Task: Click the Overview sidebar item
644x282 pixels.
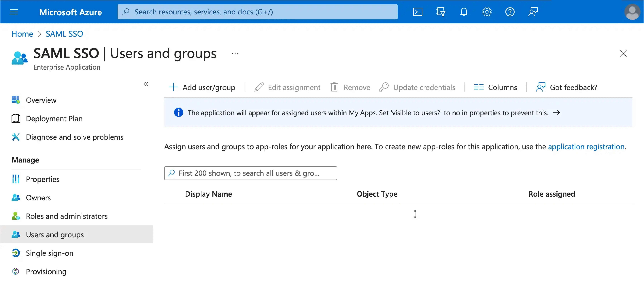Action: pyautogui.click(x=41, y=100)
